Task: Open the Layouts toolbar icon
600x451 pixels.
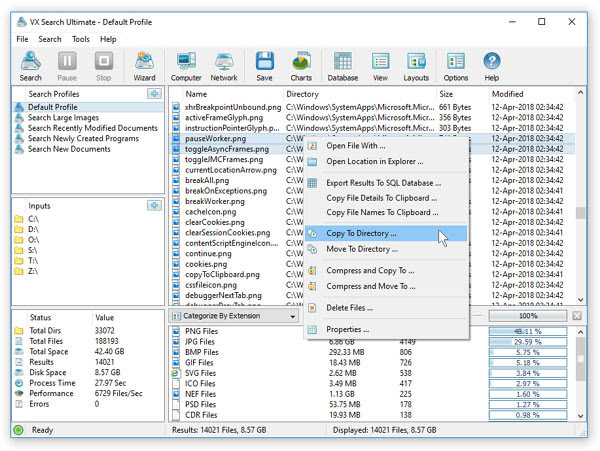Action: [416, 66]
